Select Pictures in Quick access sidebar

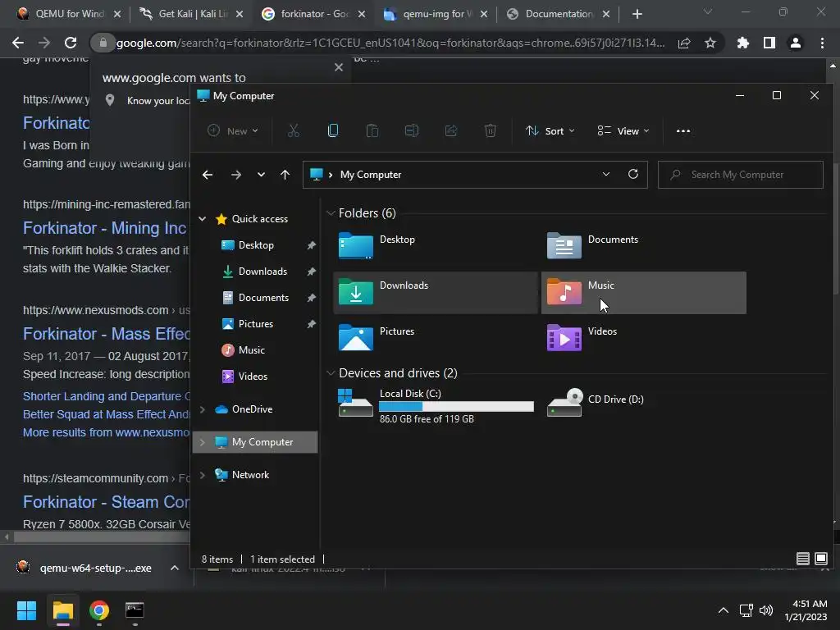pos(256,323)
